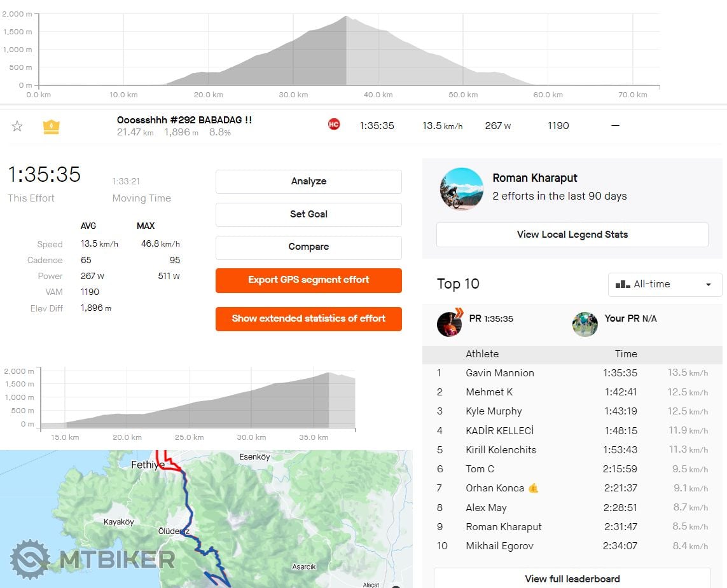Click the PR athlete avatar with chevrons
Viewport: 727px width, 588px height.
[450, 324]
